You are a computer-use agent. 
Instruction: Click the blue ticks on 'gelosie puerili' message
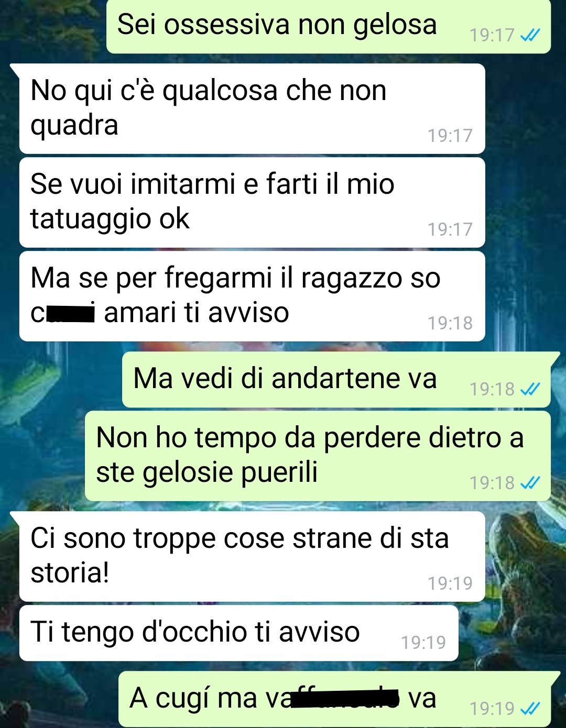click(530, 482)
